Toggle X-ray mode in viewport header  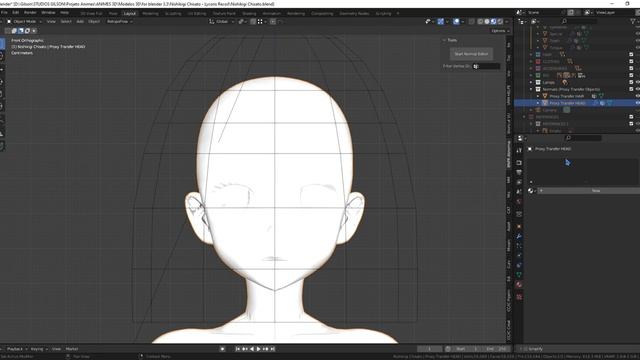tap(471, 21)
